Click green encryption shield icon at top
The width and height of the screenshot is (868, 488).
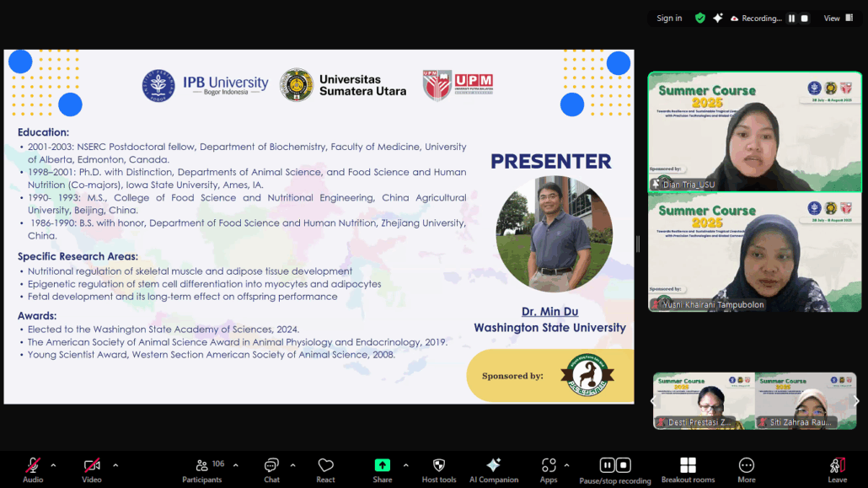click(699, 19)
